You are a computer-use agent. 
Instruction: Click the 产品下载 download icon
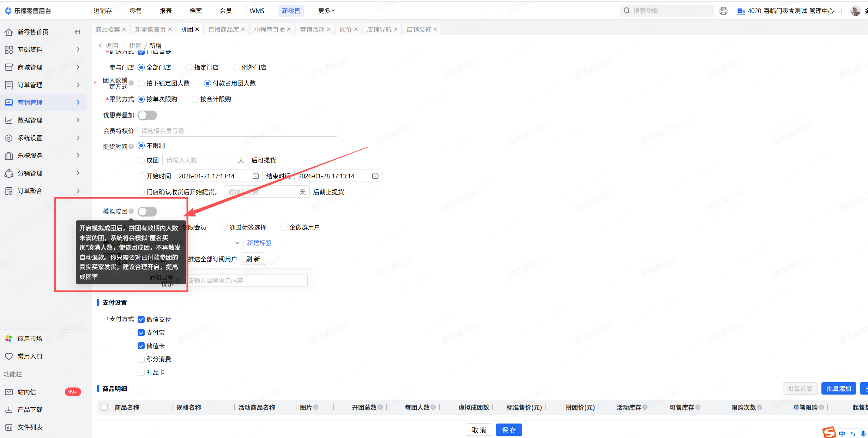pos(9,409)
